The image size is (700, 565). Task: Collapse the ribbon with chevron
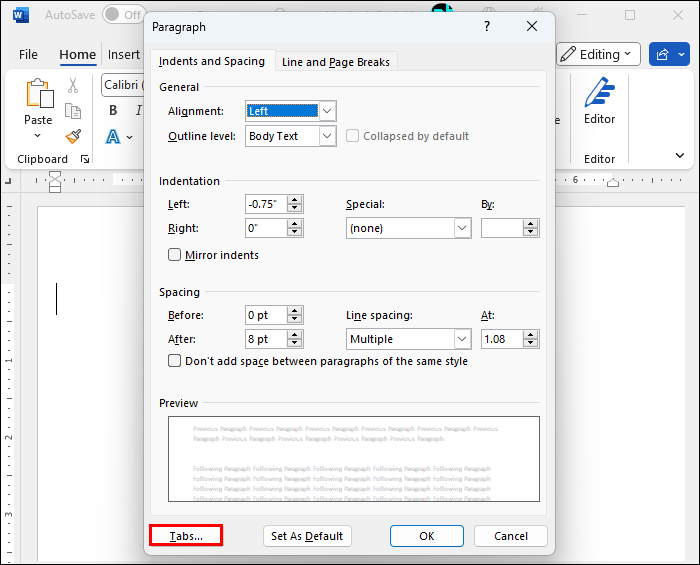point(679,155)
